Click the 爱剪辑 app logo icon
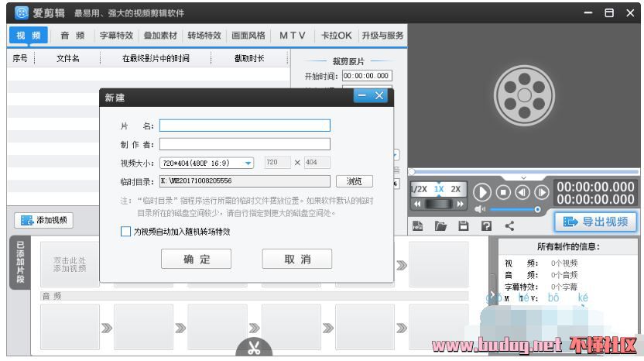Viewport: 644px width, 361px height. [22, 12]
